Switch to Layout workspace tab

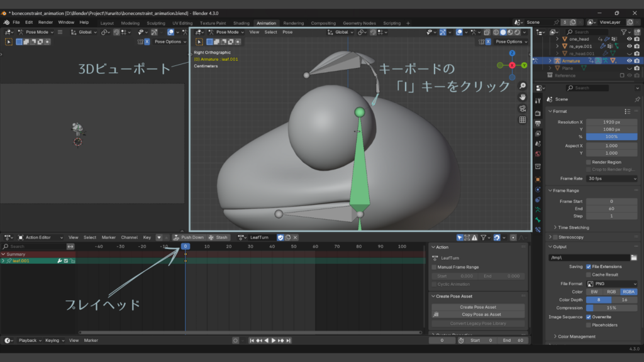[x=107, y=23]
